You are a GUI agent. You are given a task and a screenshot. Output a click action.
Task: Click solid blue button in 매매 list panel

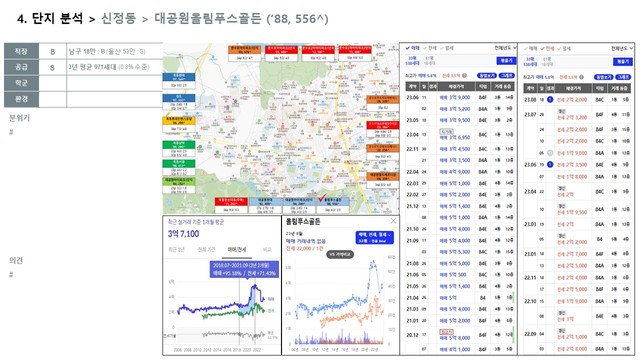coord(506,60)
